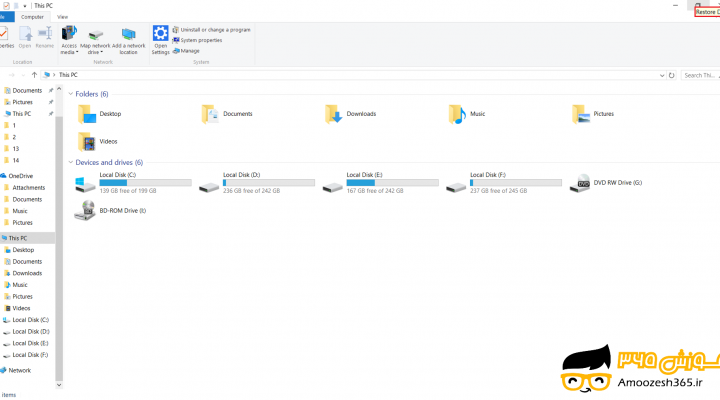Click sidebar scrollbar down arrow
Viewport: 720px width, 400px height.
pos(59,385)
